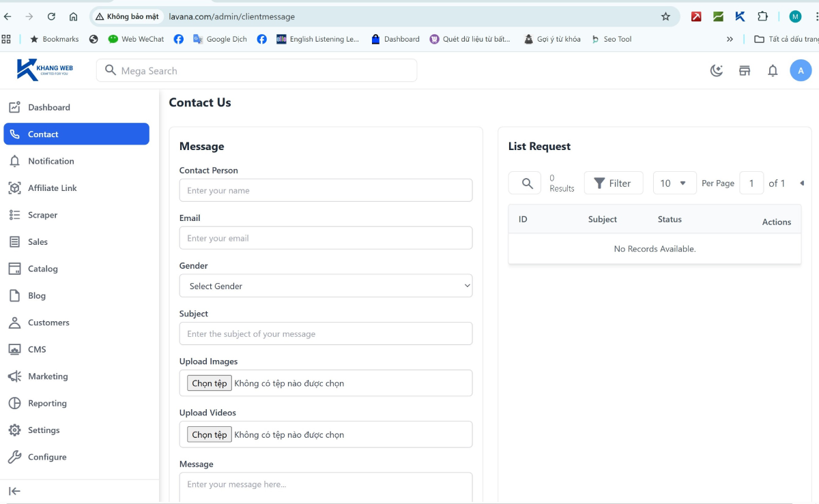
Task: Toggle dark mode moon icon
Action: 717,70
